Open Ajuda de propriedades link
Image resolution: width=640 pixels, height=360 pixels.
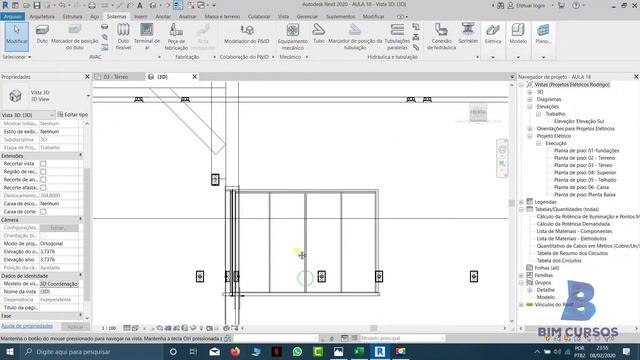tap(27, 326)
